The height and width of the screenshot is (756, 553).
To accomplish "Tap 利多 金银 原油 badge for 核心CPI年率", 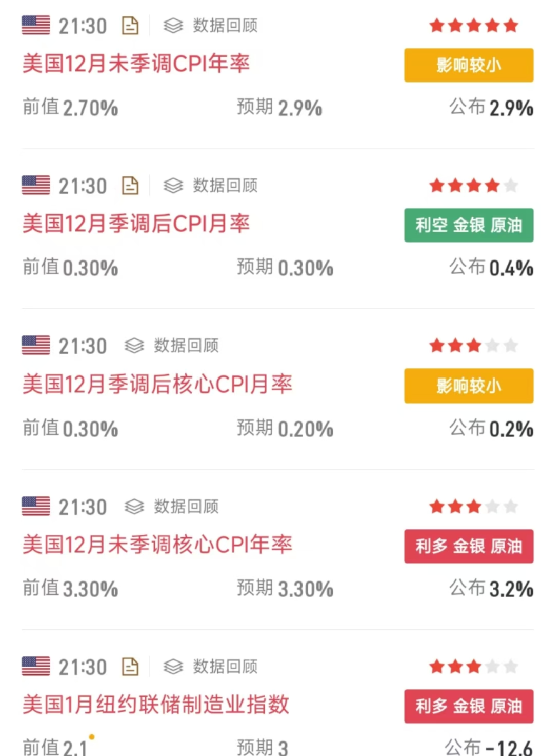I will pyautogui.click(x=469, y=546).
